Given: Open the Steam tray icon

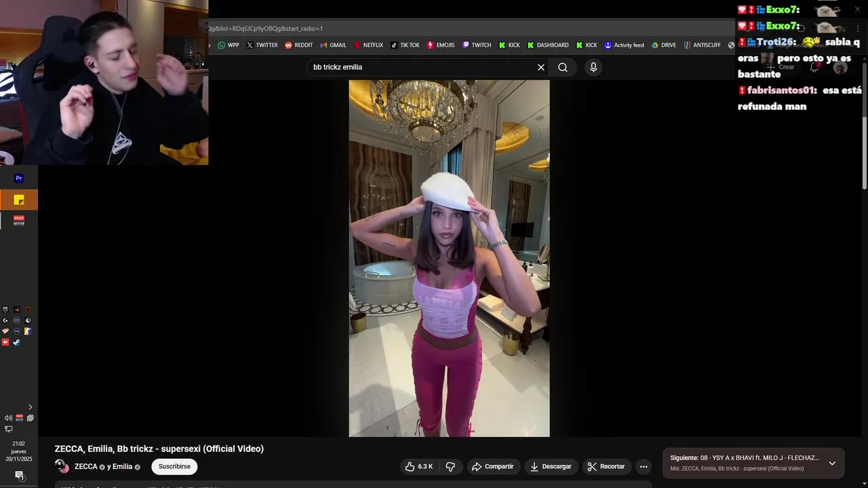Looking at the screenshot, I should pyautogui.click(x=17, y=342).
